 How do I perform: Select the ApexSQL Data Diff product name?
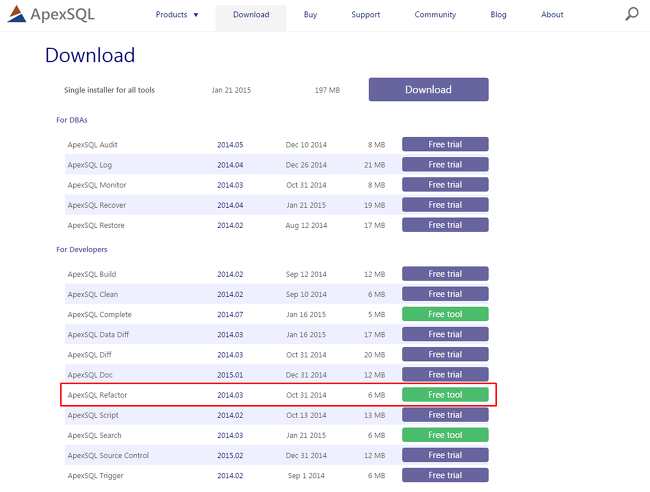98,334
